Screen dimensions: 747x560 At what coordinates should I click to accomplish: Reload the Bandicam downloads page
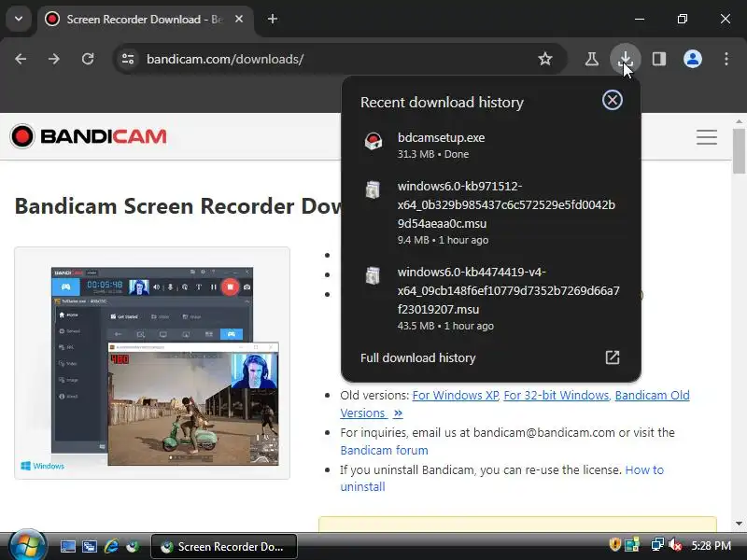tap(88, 59)
